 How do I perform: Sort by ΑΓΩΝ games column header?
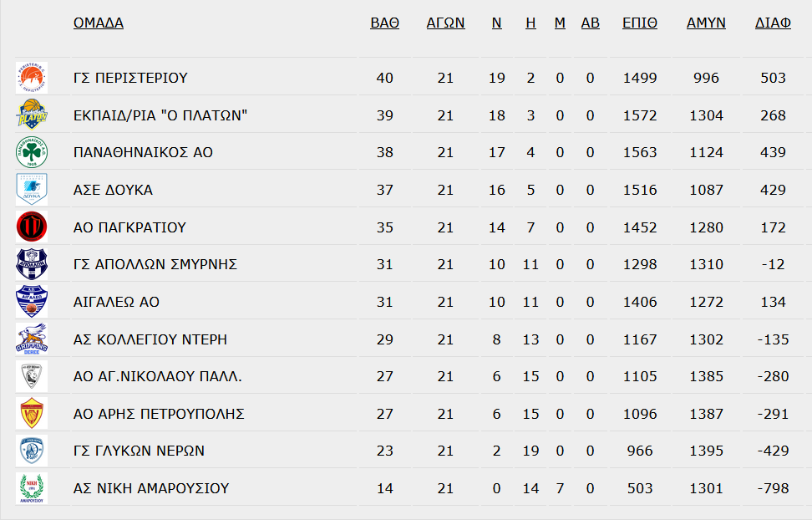point(445,23)
